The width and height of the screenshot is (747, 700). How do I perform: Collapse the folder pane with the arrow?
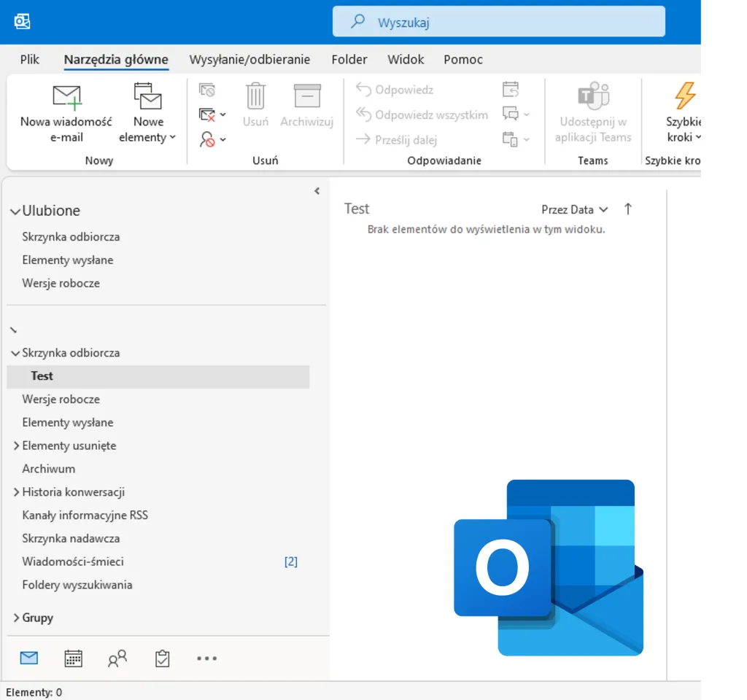[x=317, y=191]
